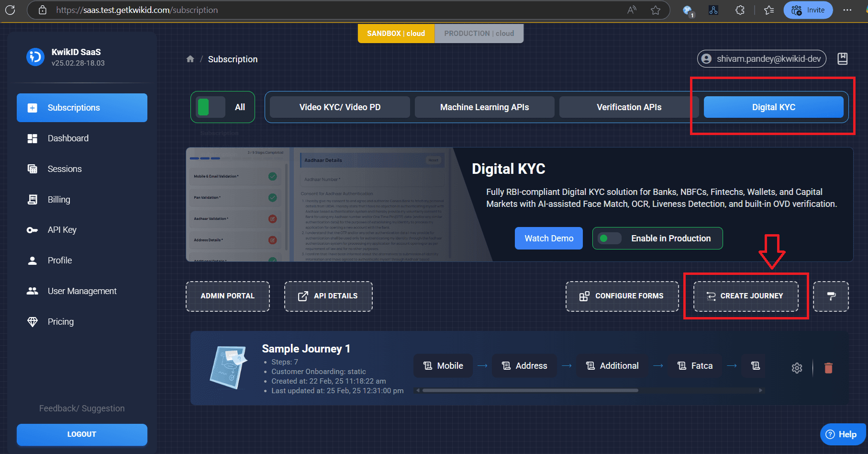This screenshot has width=868, height=454.
Task: Open the browser extensions puzzle icon
Action: (x=740, y=10)
